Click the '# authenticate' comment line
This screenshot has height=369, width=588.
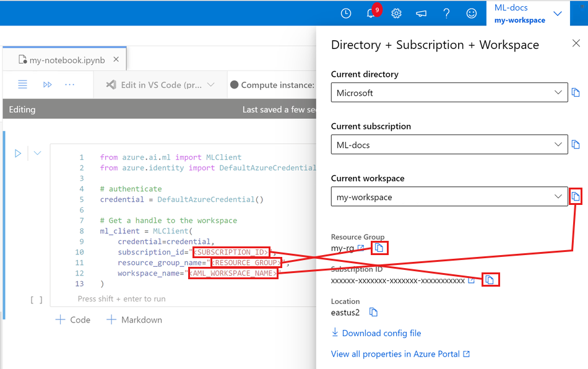pyautogui.click(x=131, y=189)
